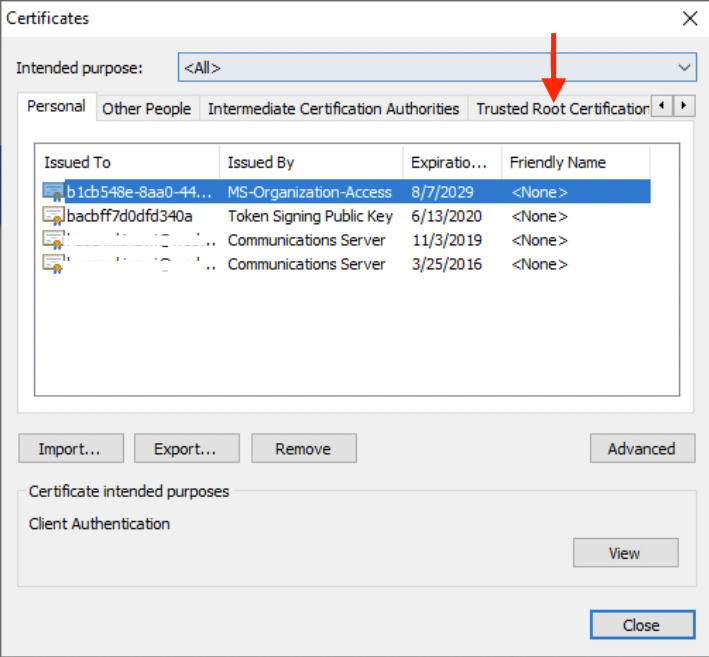Click certificate icon for b1cb548e-8aa0 entry
Viewport: 709px width, 657px height.
click(x=53, y=191)
